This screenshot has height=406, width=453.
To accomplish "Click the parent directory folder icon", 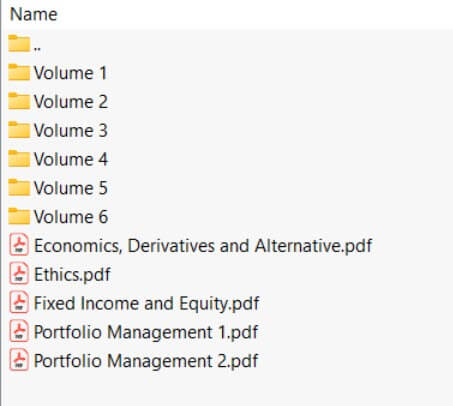I will click(x=19, y=43).
